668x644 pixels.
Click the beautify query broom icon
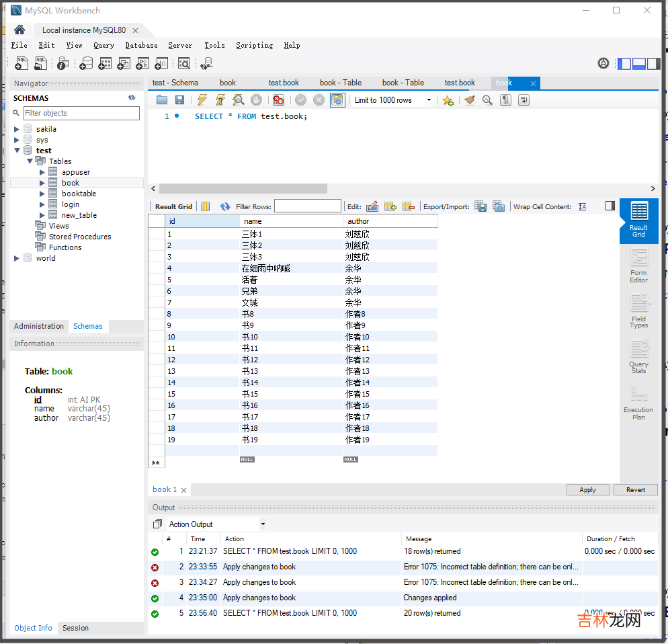coord(469,100)
